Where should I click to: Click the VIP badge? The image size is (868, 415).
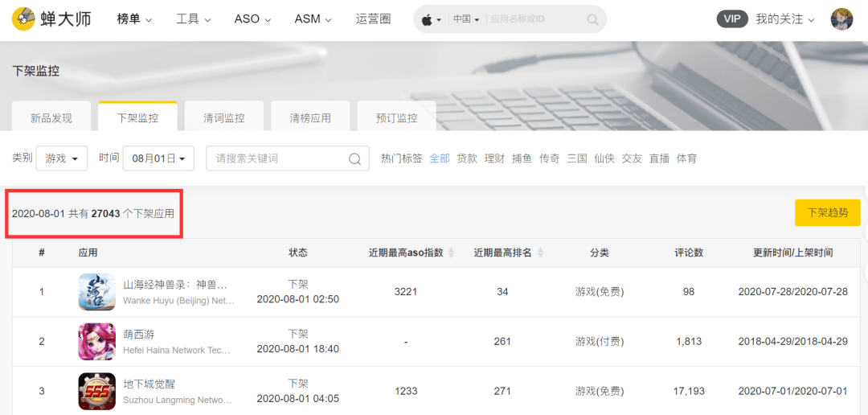[x=732, y=18]
